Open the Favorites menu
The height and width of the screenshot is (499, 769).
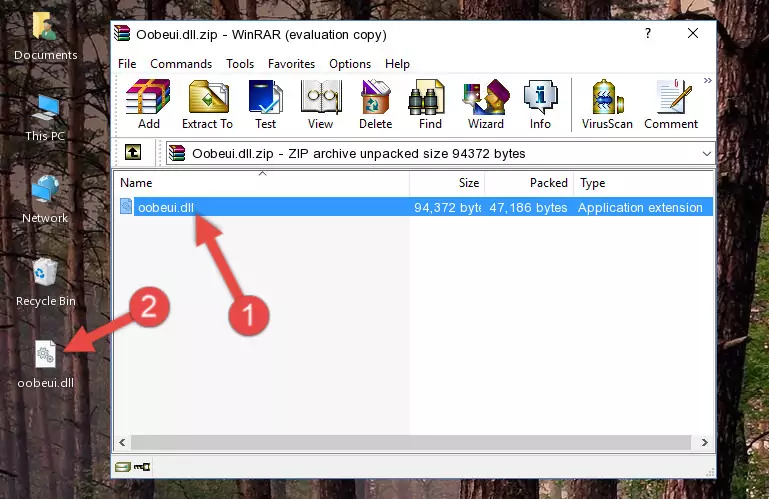pyautogui.click(x=291, y=64)
